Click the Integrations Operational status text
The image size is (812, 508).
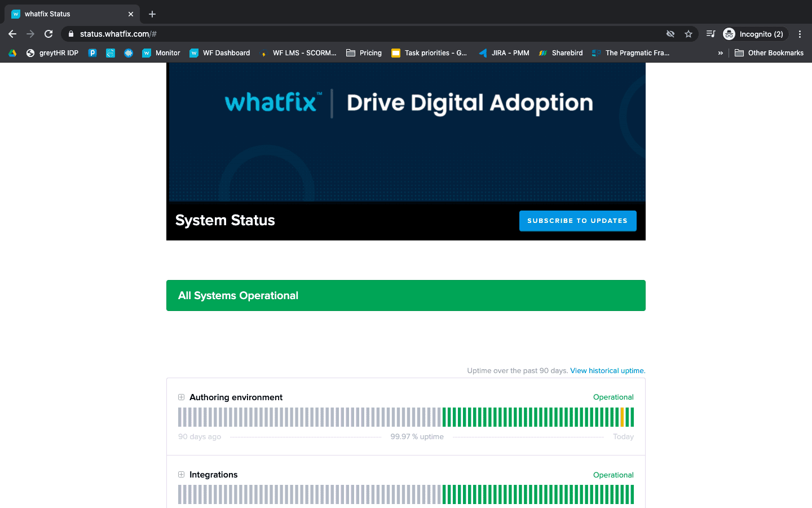(x=614, y=475)
